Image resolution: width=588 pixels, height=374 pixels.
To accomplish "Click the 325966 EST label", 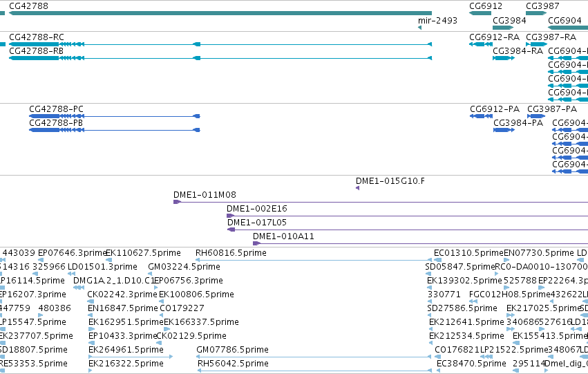I will coord(49,267).
